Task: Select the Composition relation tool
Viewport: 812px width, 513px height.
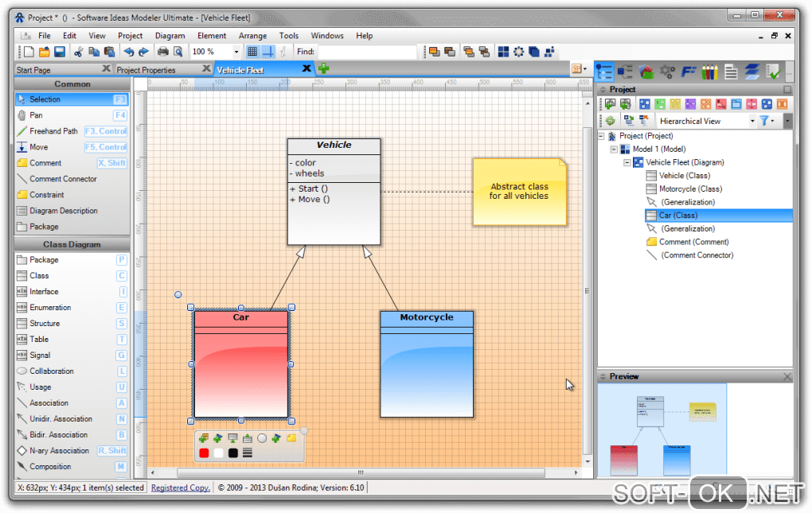Action: coord(72,466)
